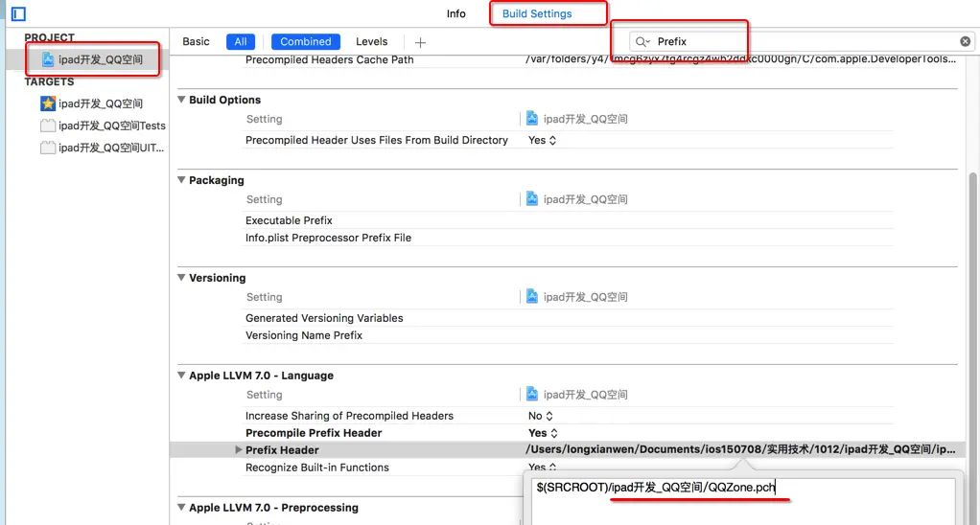
Task: Collapse Apple LLVM 7.0 - Language section
Action: click(181, 376)
